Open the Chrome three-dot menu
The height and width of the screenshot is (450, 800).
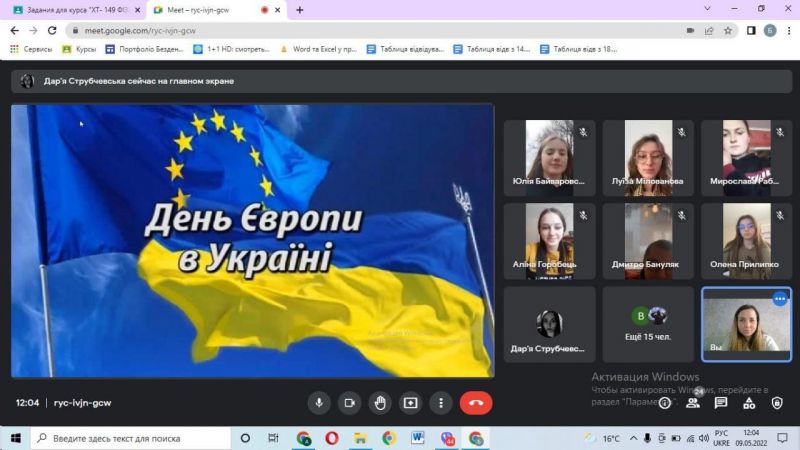pyautogui.click(x=789, y=31)
